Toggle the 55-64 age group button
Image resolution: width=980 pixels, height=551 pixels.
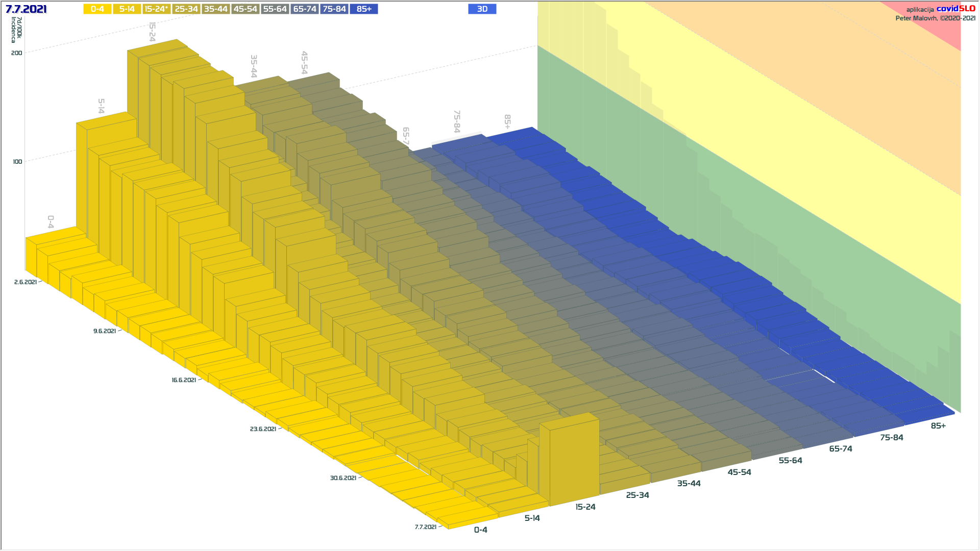275,9
